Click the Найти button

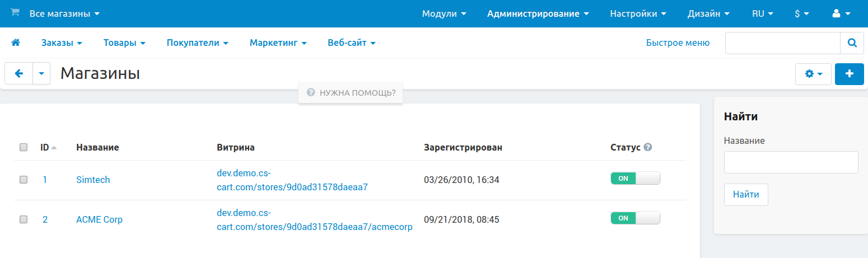[746, 195]
